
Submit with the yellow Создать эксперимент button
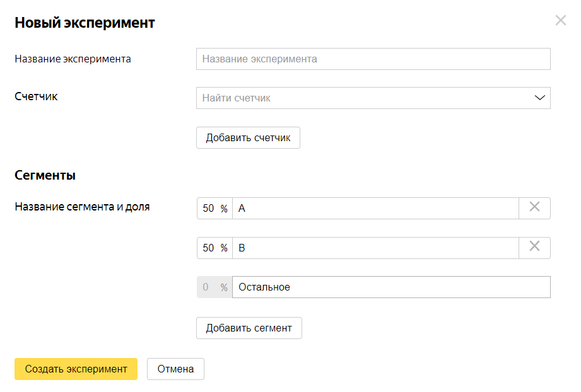pos(76,369)
